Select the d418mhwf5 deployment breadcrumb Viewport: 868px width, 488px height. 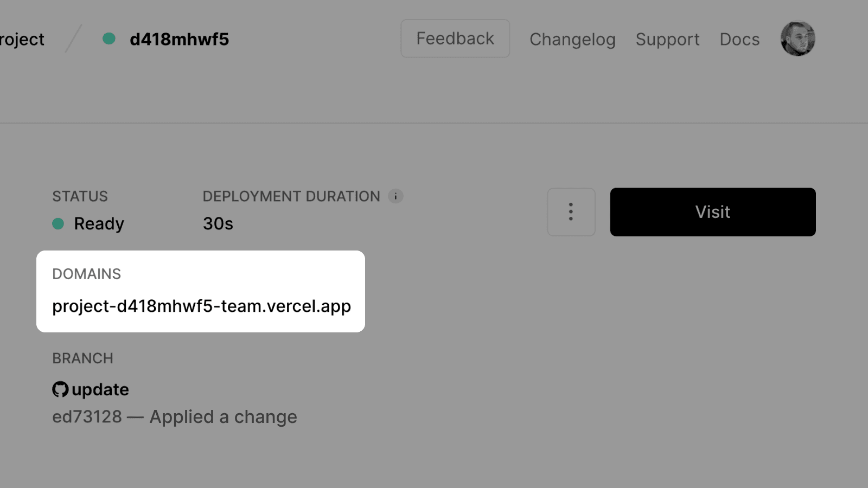coord(179,39)
